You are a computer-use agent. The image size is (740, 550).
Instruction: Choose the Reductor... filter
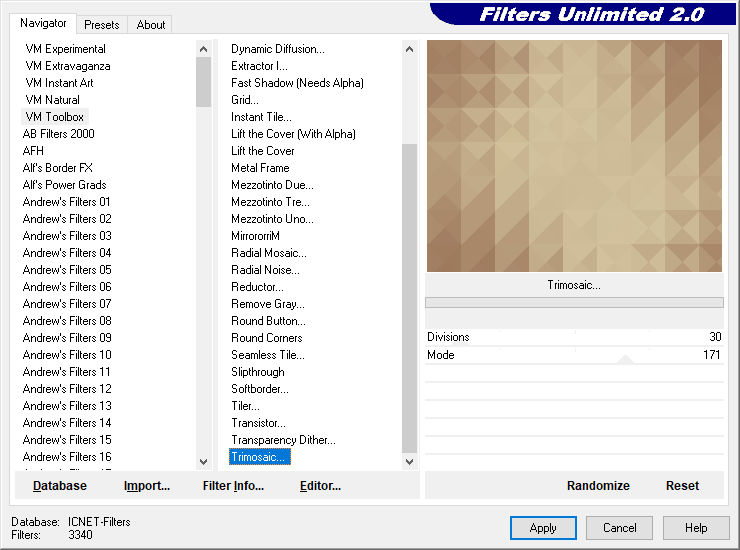pyautogui.click(x=257, y=287)
